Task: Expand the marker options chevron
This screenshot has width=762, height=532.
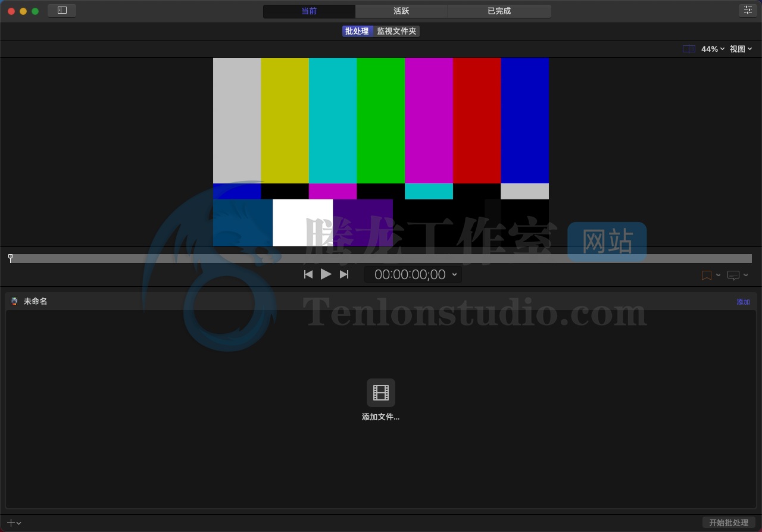Action: (718, 275)
